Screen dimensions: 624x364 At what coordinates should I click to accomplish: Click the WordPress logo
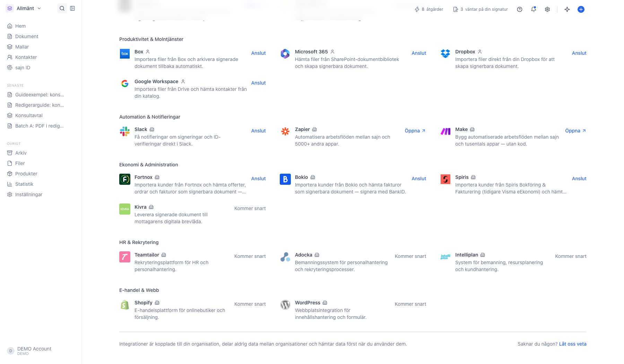click(x=285, y=305)
